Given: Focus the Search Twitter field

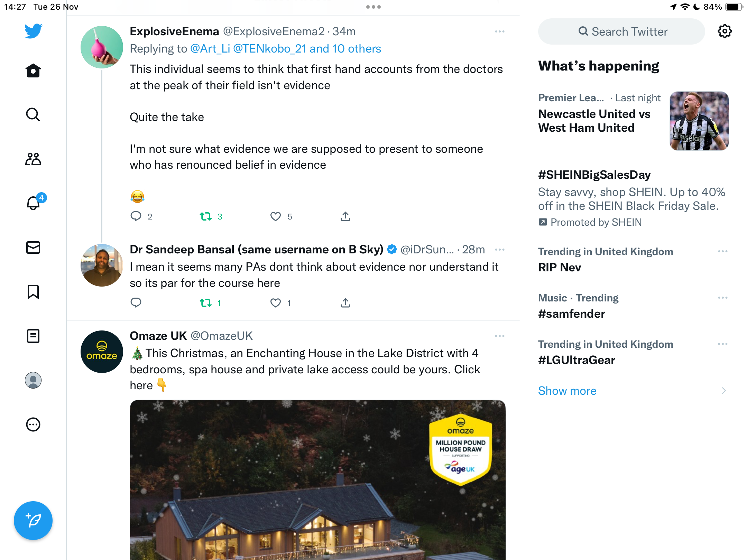Looking at the screenshot, I should point(621,31).
